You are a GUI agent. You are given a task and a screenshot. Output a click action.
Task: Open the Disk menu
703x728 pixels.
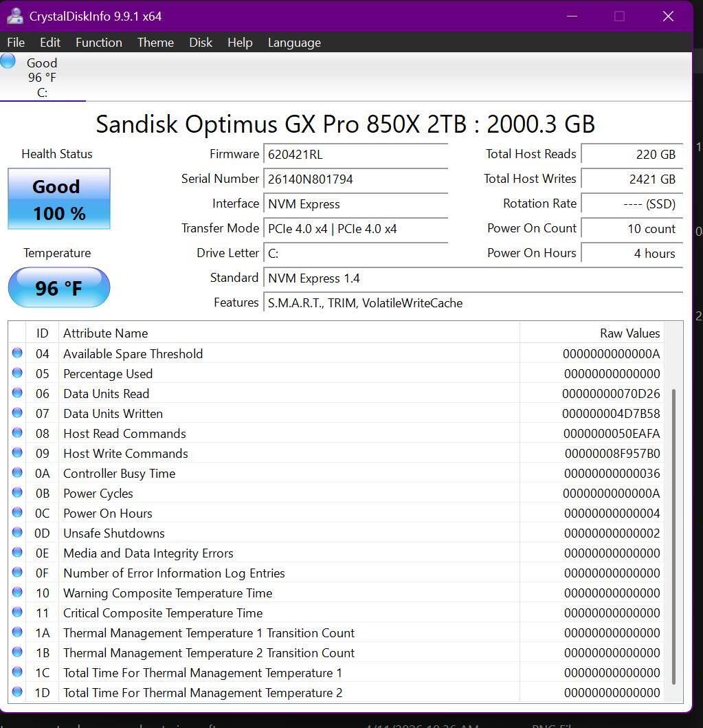201,43
